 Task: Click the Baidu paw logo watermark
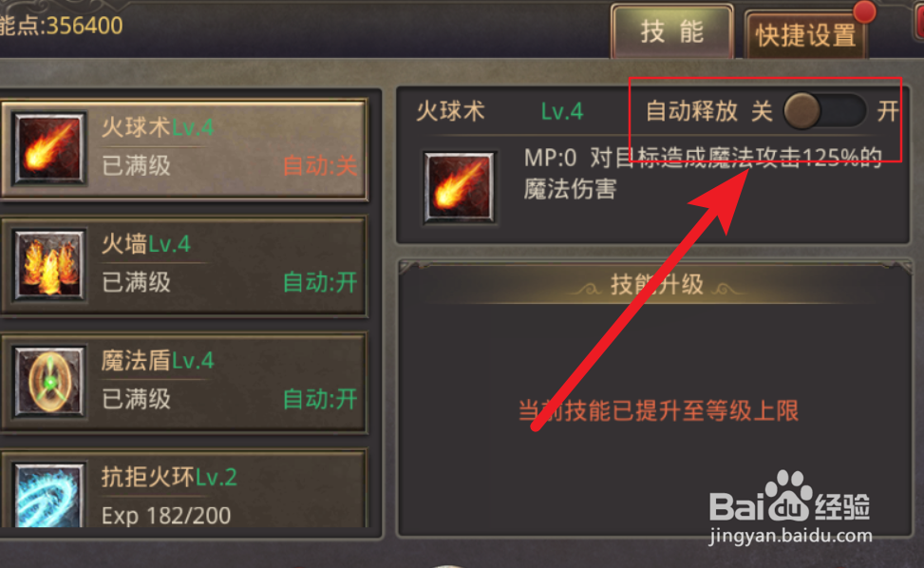[x=788, y=495]
